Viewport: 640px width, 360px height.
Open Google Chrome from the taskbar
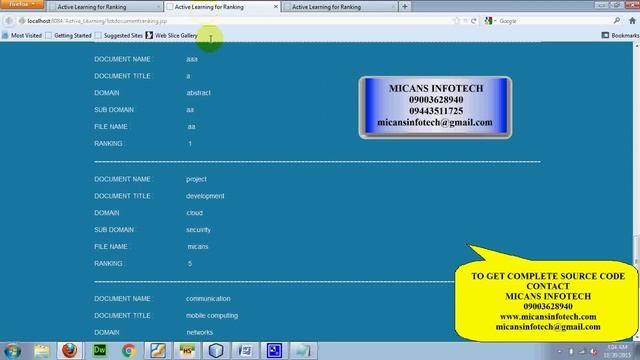(129, 351)
